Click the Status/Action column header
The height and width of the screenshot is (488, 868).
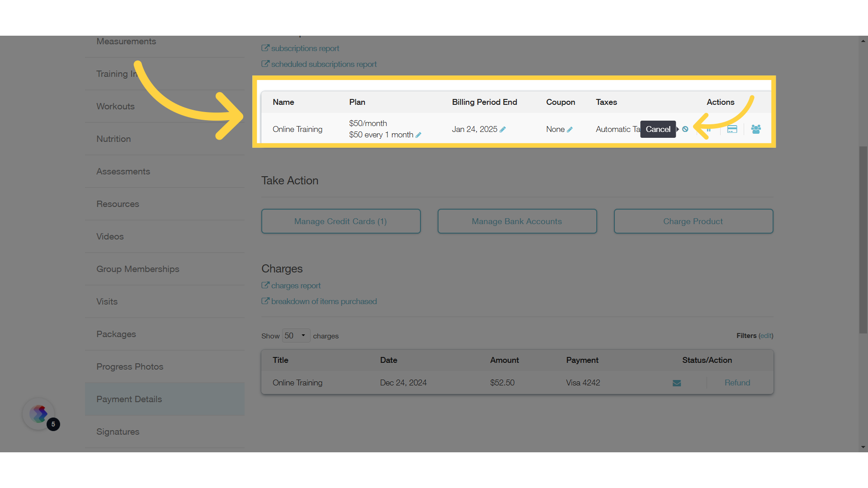707,360
